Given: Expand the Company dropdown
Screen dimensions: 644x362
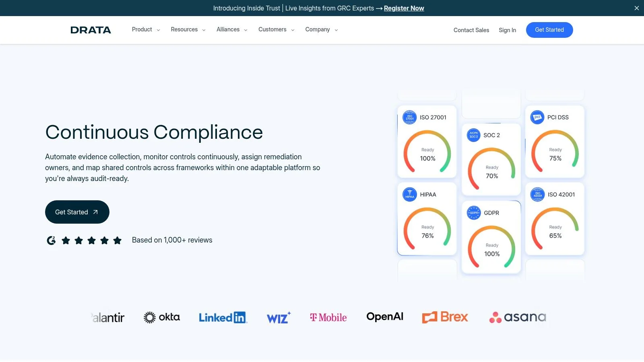Looking at the screenshot, I should [320, 29].
